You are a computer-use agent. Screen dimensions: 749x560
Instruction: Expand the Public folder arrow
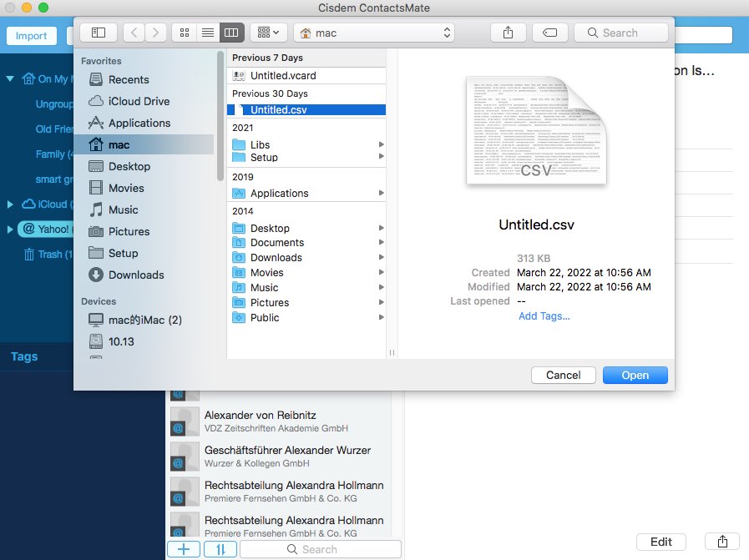[x=382, y=317]
